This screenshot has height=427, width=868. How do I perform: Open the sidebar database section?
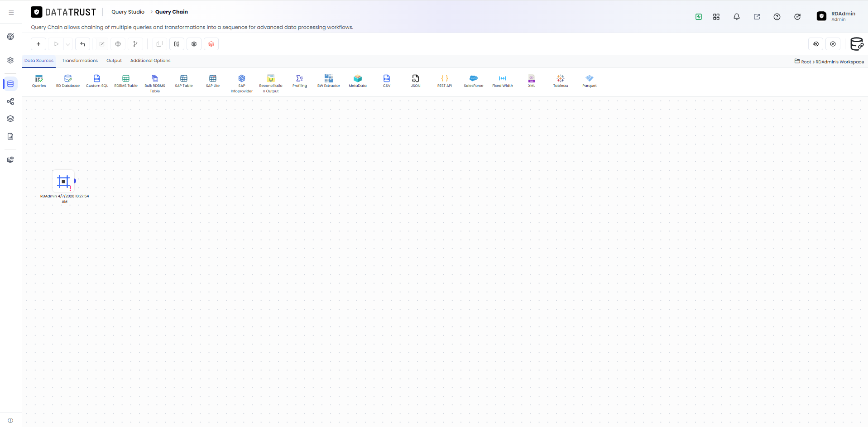pos(10,84)
